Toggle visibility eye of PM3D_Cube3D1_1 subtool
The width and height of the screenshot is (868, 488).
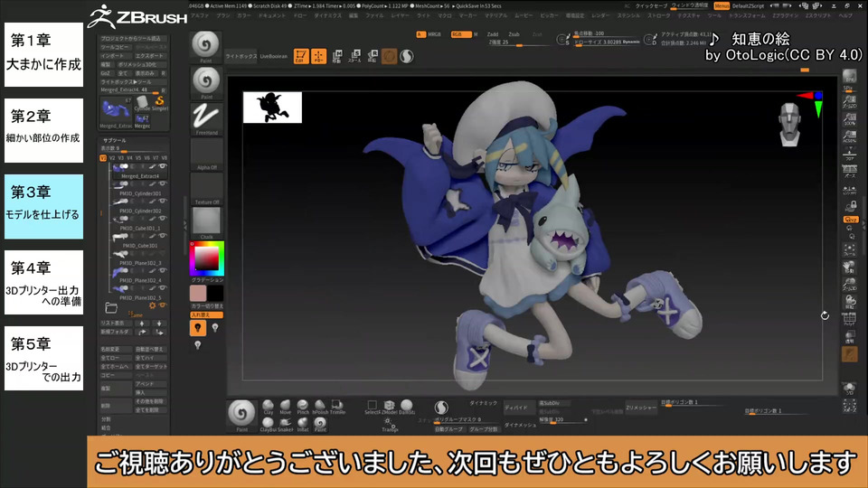(x=163, y=219)
